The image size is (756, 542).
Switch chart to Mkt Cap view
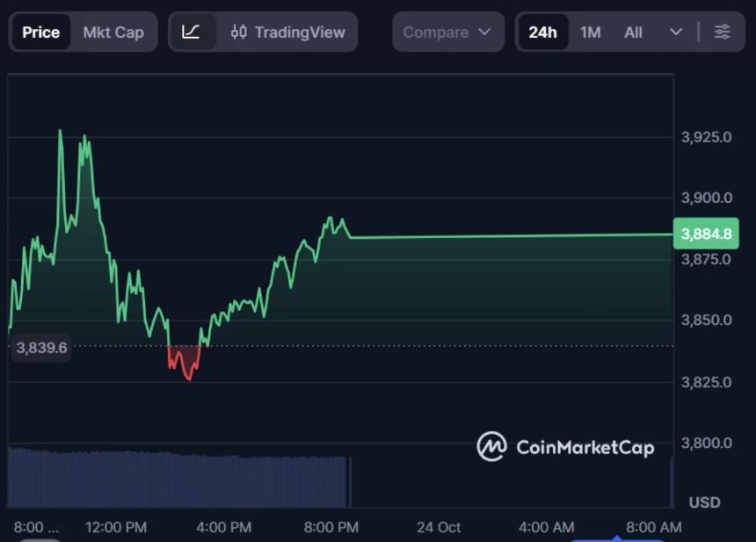pos(113,32)
